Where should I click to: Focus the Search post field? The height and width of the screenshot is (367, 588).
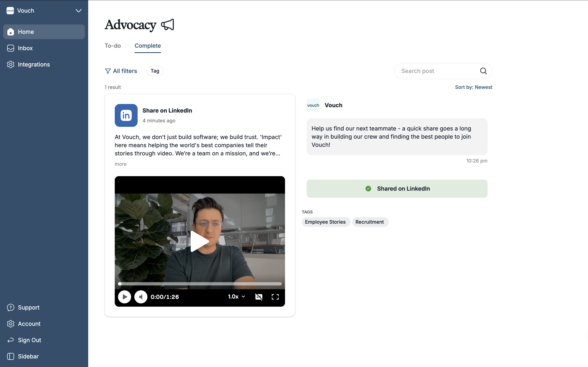click(437, 71)
